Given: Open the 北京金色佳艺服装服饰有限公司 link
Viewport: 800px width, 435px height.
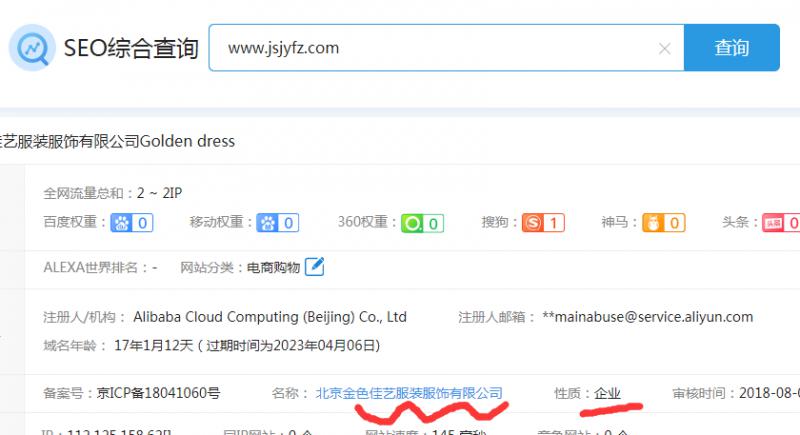Looking at the screenshot, I should coord(409,393).
